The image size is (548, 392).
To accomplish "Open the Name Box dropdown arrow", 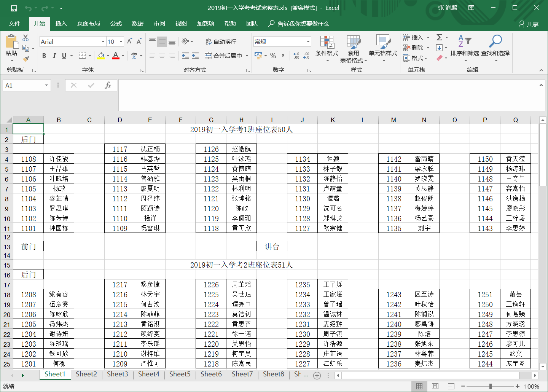I will [x=46, y=85].
